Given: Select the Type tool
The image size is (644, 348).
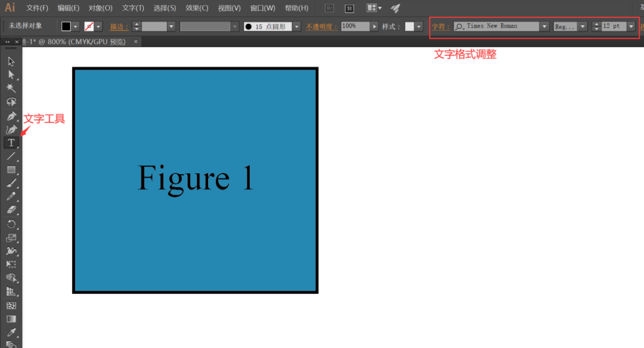Looking at the screenshot, I should pos(11,143).
